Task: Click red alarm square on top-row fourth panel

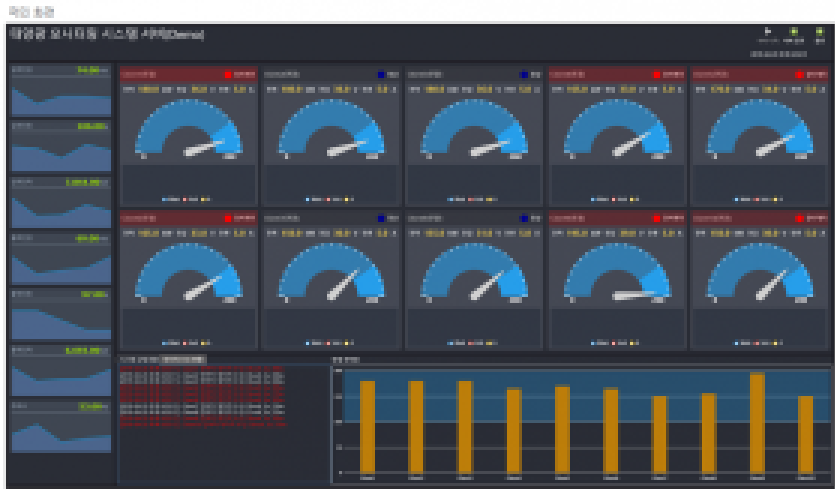Action: [657, 75]
